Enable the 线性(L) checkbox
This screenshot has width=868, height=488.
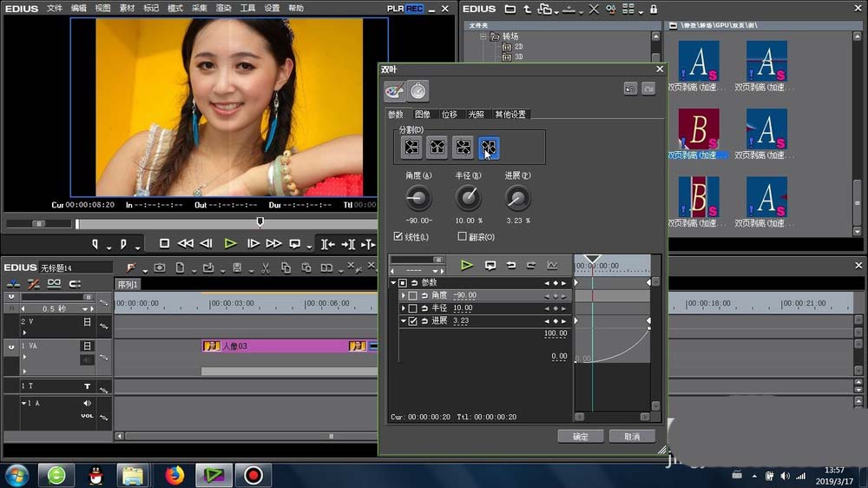pos(398,236)
